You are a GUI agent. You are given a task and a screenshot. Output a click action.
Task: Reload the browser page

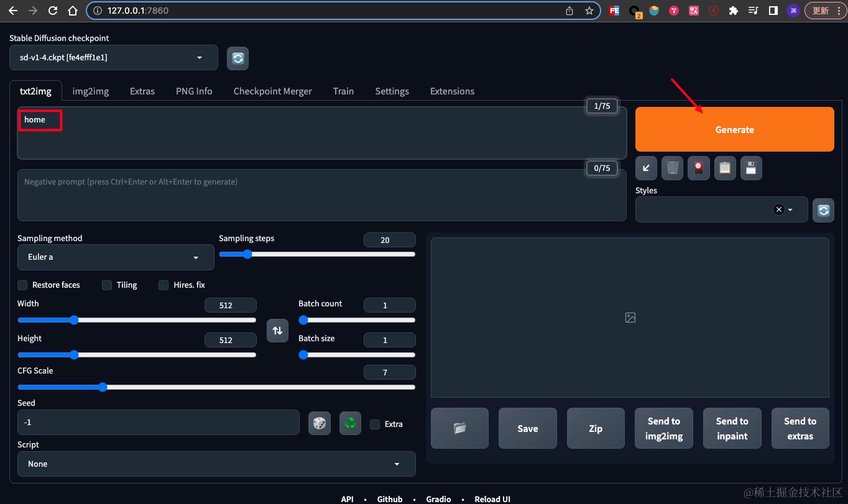(53, 11)
